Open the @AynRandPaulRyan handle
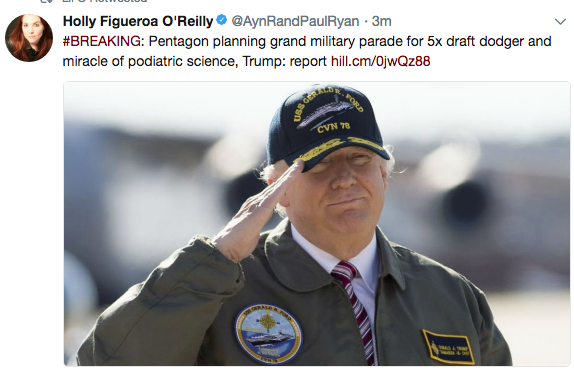This screenshot has height=370, width=574. (295, 21)
